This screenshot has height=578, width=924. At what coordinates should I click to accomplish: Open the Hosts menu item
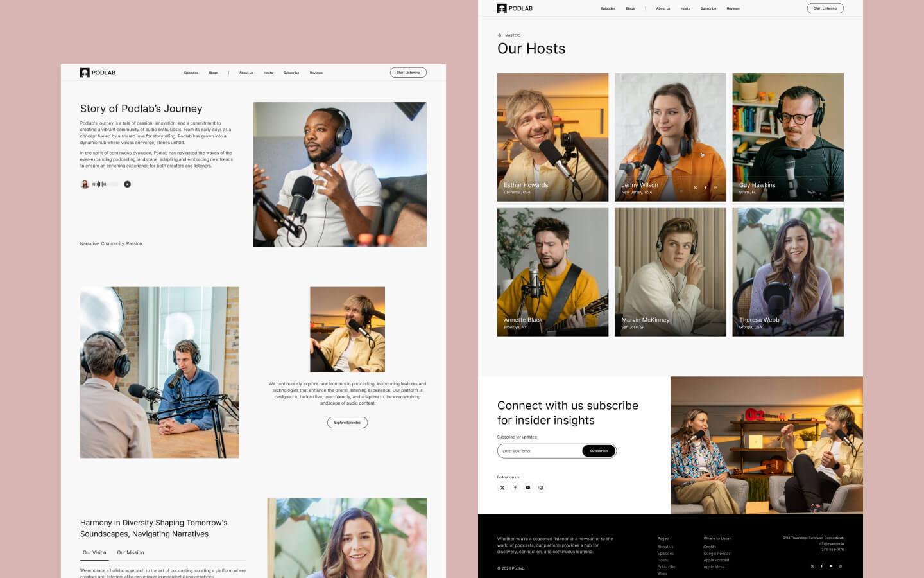coord(685,8)
